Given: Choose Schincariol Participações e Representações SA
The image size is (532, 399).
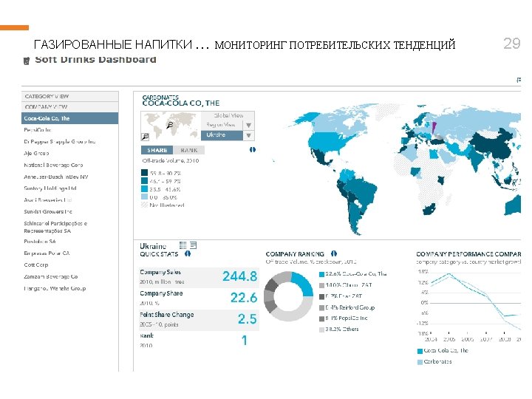Looking at the screenshot, I should point(55,227).
